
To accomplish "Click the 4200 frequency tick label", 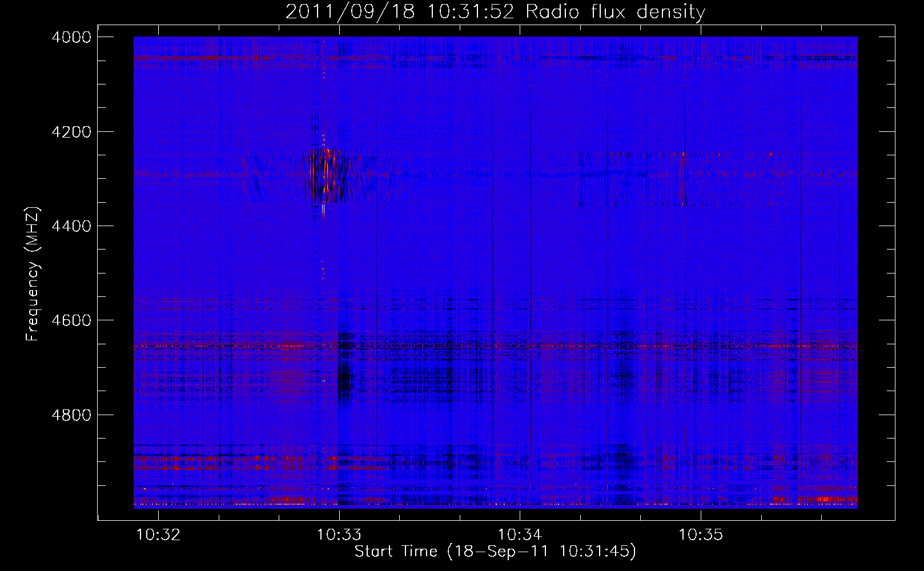I will click(71, 132).
